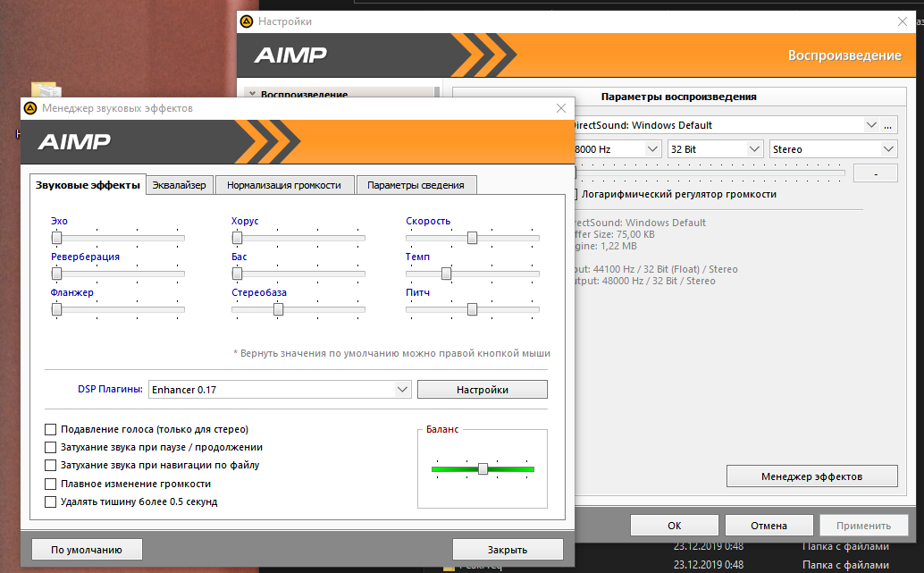Click the settings tree vertical scrollbar

coord(437,93)
